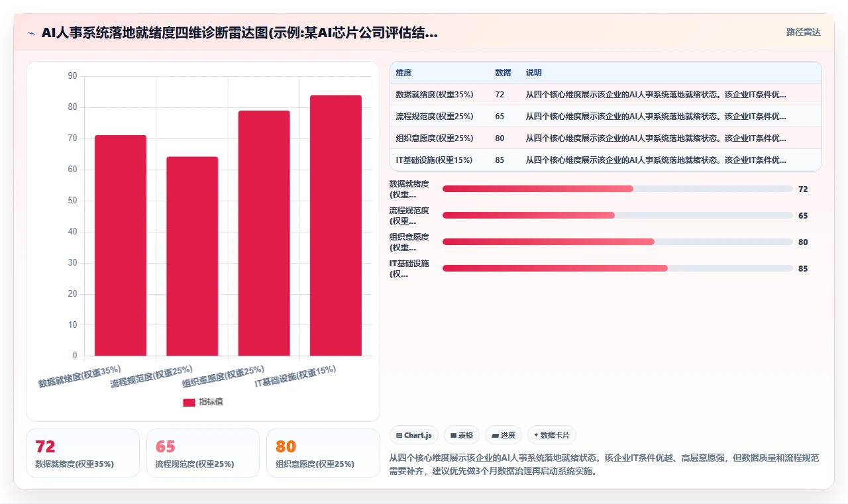Viewport: 848px width, 504px height.
Task: Select the 进度 tag
Action: coord(503,435)
